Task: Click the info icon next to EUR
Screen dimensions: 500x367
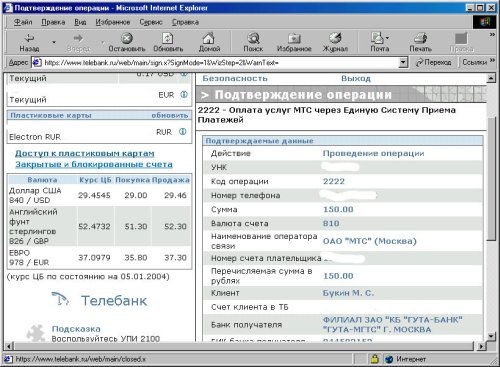Action: 184,95
